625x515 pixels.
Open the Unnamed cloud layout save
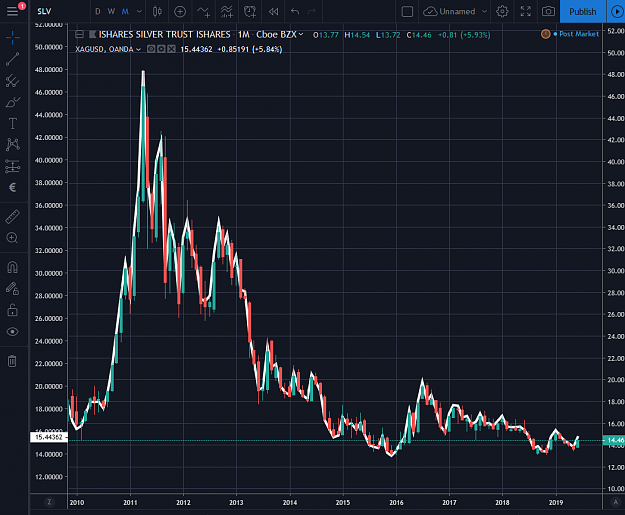[x=449, y=12]
